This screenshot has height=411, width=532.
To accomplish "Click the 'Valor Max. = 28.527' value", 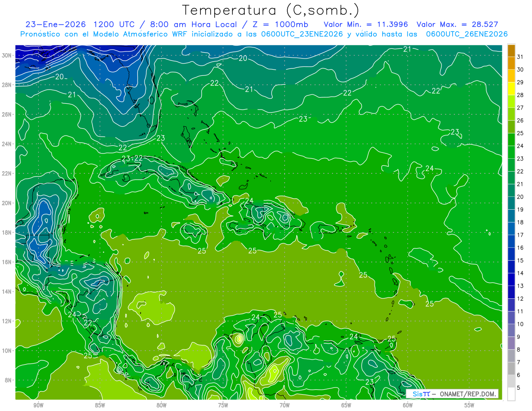I will (x=457, y=24).
